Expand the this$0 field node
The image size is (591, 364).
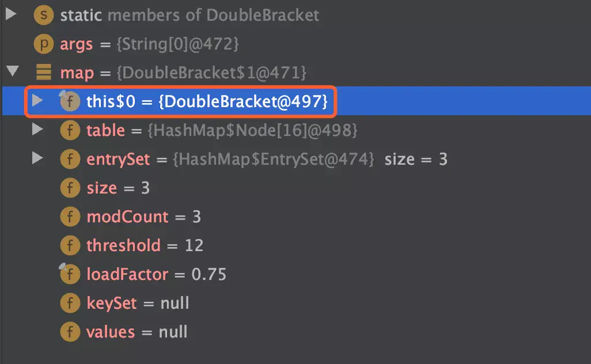point(37,101)
